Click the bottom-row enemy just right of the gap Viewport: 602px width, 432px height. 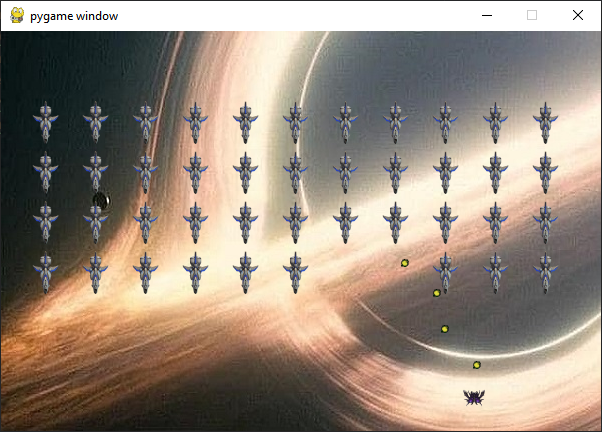click(x=445, y=273)
